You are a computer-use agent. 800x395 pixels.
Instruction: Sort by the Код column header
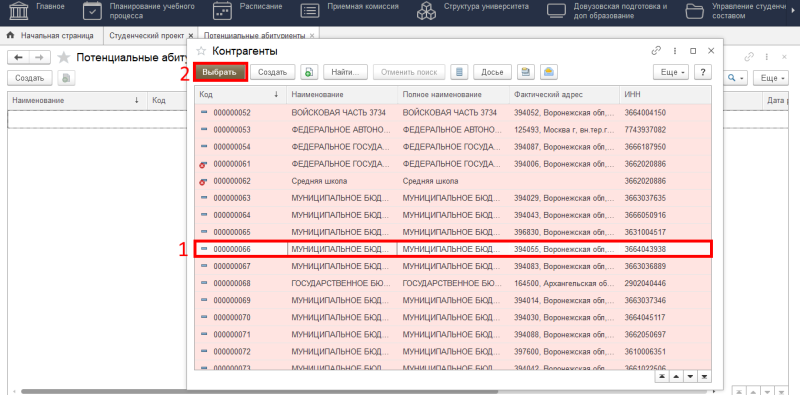240,94
